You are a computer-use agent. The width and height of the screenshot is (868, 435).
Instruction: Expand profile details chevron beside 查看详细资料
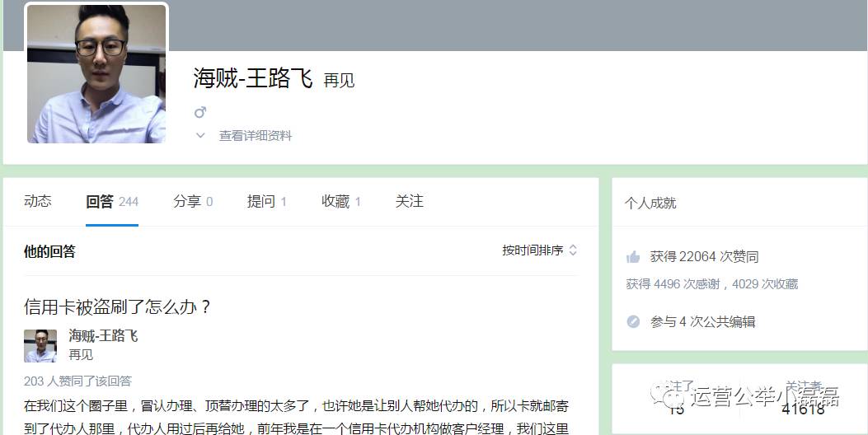200,136
